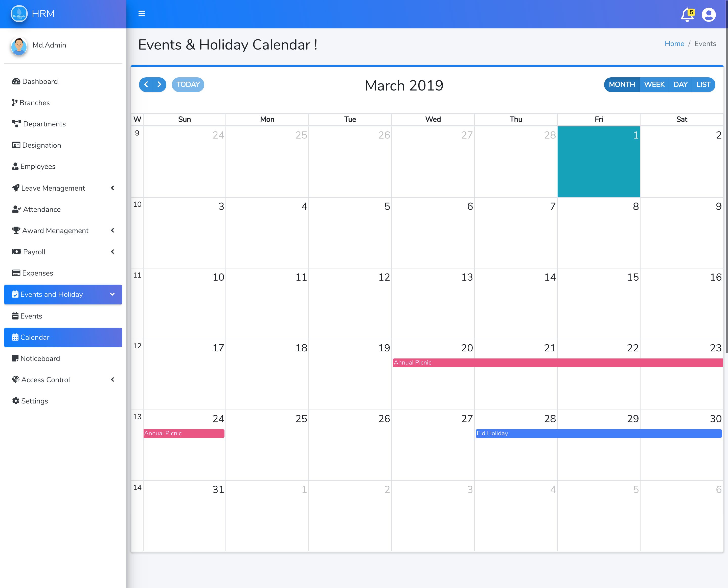Click the notification bell icon
The width and height of the screenshot is (728, 588).
coord(687,15)
